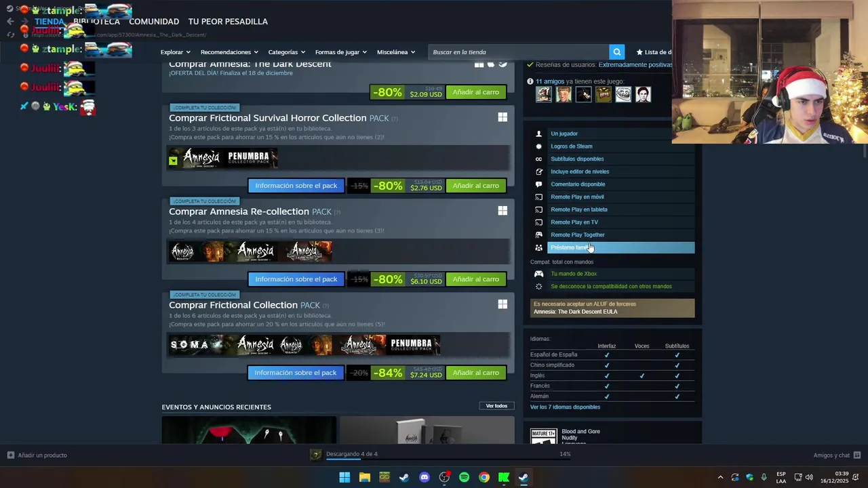Click the help (?) next to Survival Horror PACK

[395, 119]
